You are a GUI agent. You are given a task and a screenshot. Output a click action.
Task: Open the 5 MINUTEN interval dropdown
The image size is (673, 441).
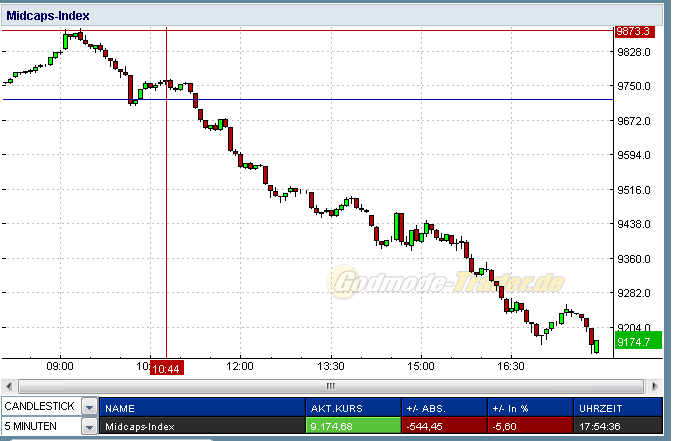click(89, 427)
